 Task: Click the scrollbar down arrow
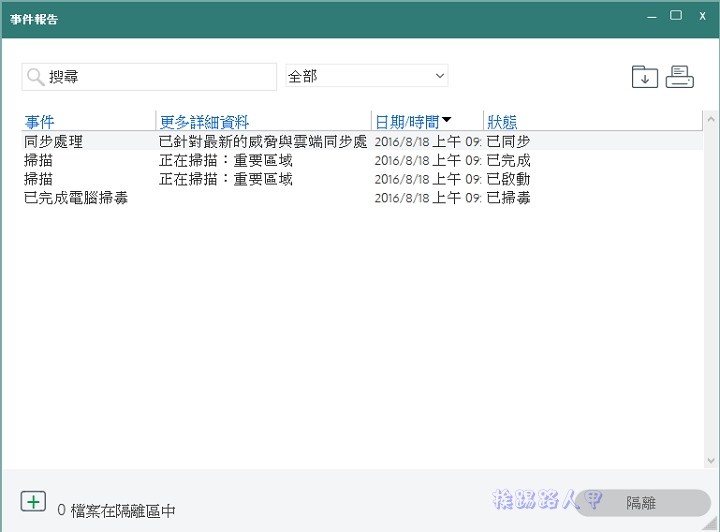pos(711,460)
